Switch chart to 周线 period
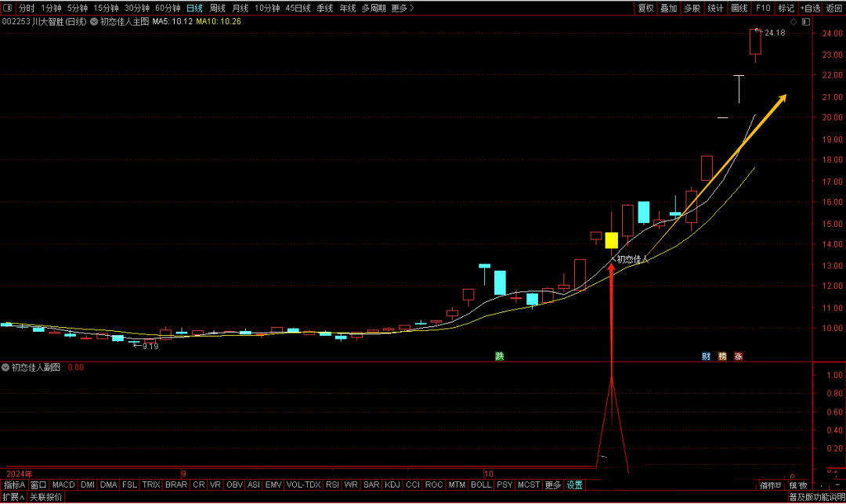 point(217,8)
